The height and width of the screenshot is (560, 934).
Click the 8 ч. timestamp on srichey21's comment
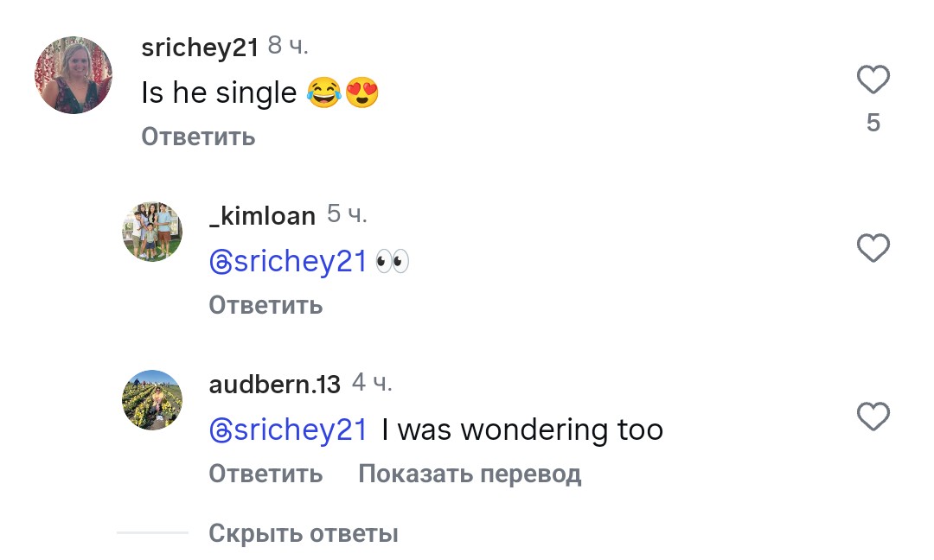click(x=288, y=47)
